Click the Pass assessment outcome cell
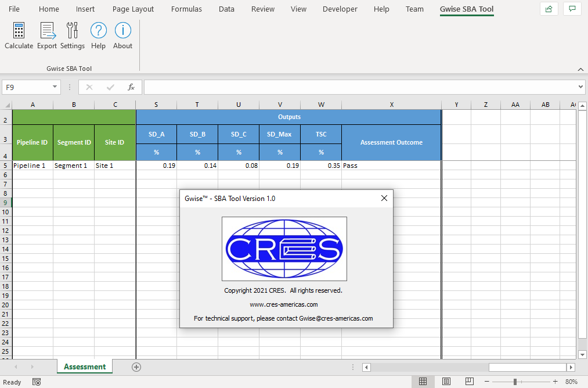 point(391,166)
